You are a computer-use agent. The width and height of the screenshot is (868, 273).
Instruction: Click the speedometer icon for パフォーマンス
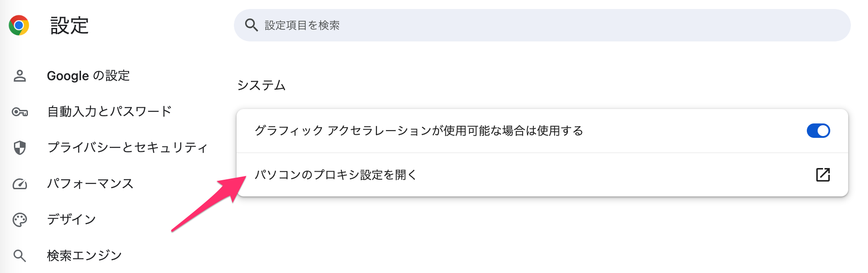(20, 184)
